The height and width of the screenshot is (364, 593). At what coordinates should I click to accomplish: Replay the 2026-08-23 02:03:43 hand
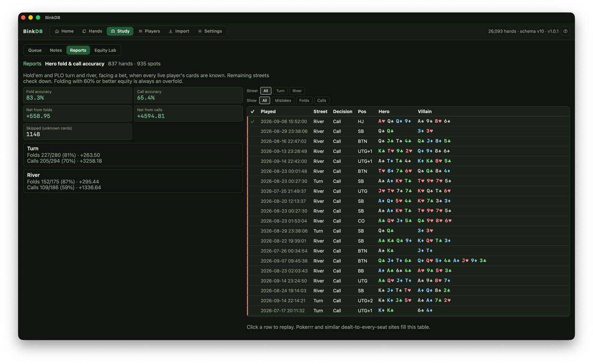click(x=408, y=271)
